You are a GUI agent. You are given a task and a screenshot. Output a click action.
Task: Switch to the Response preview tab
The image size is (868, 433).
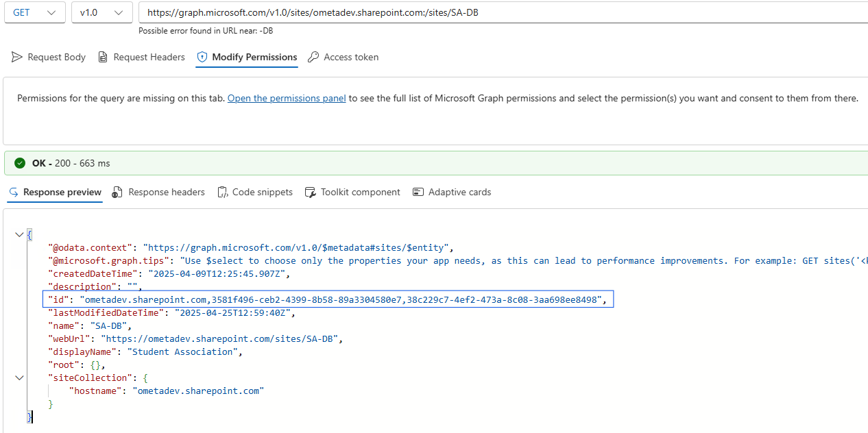tap(62, 193)
